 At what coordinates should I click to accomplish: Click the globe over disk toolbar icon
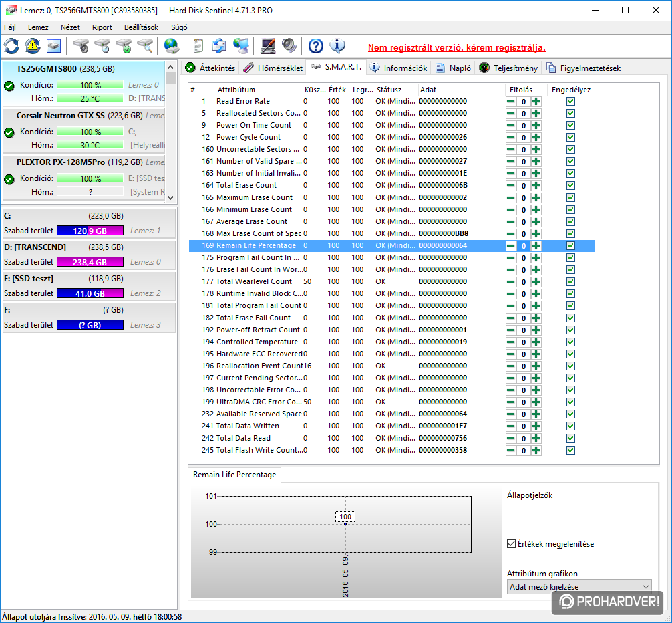pos(172,46)
